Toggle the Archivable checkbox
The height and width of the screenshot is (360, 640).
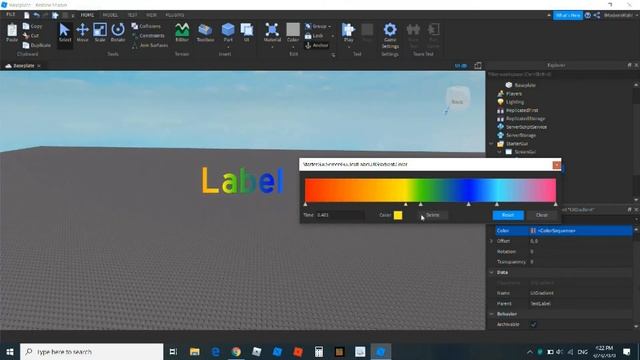tap(533, 324)
